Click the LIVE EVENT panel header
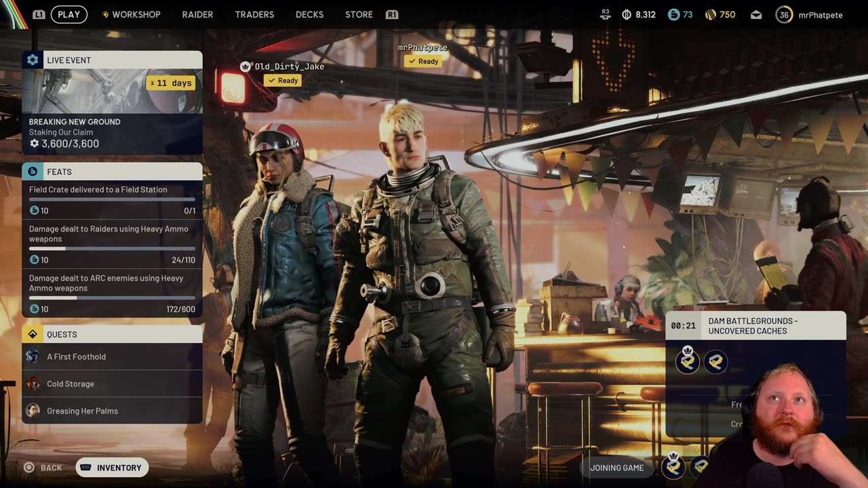The width and height of the screenshot is (868, 488). coord(112,60)
